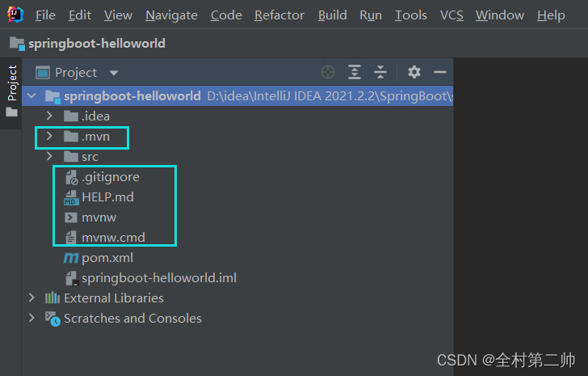Open the Tools menu
This screenshot has width=588, height=376.
pyautogui.click(x=410, y=15)
